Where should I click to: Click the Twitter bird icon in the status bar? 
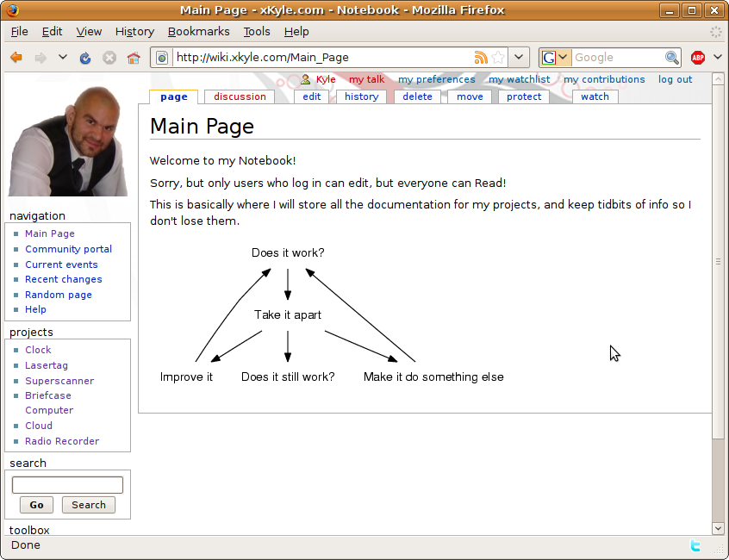[695, 545]
